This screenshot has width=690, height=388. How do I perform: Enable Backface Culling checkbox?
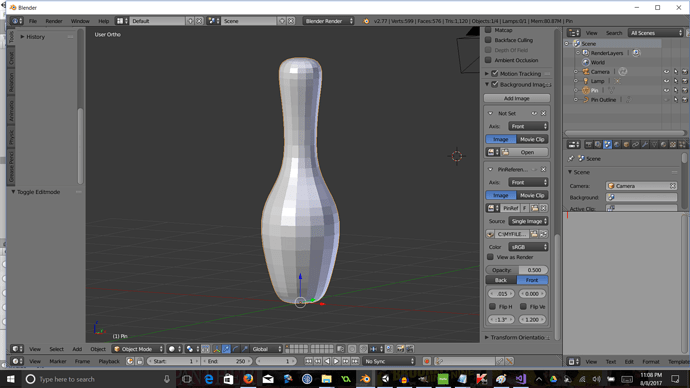click(488, 40)
